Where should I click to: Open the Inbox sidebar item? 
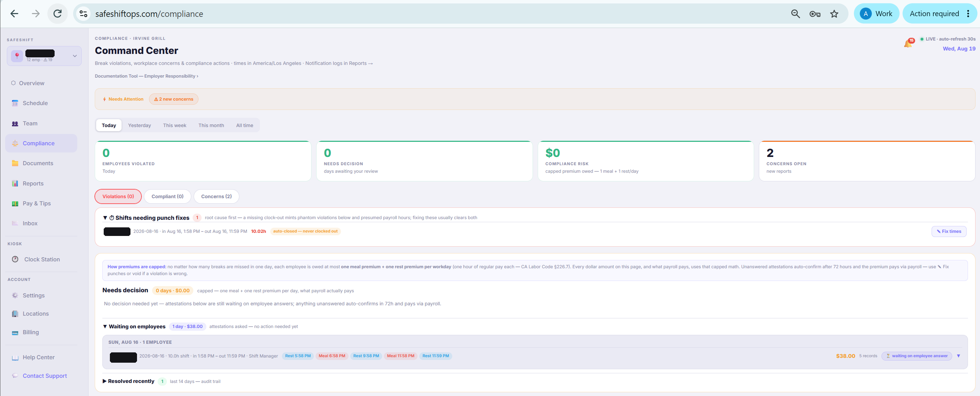pos(41,223)
